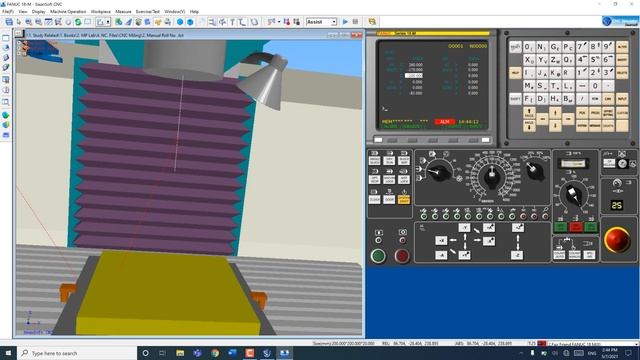Screen dimensions: 640x360
Task: Click the -Z jog button
Action: 517,256
